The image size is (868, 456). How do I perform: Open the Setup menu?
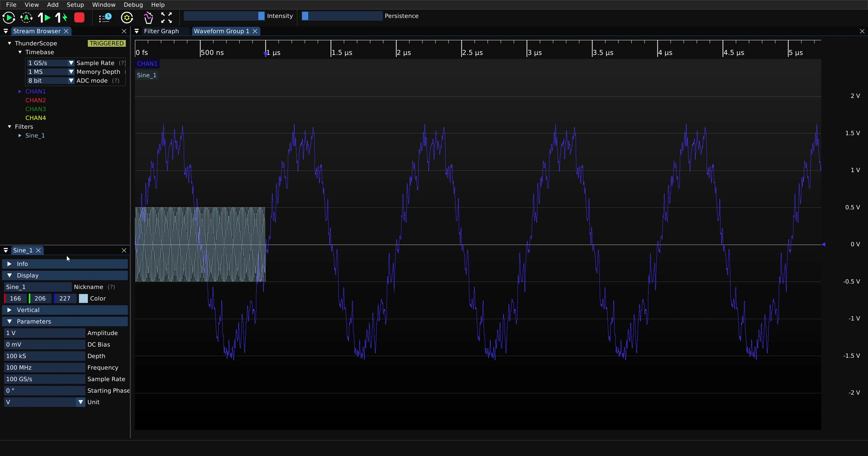pyautogui.click(x=75, y=5)
